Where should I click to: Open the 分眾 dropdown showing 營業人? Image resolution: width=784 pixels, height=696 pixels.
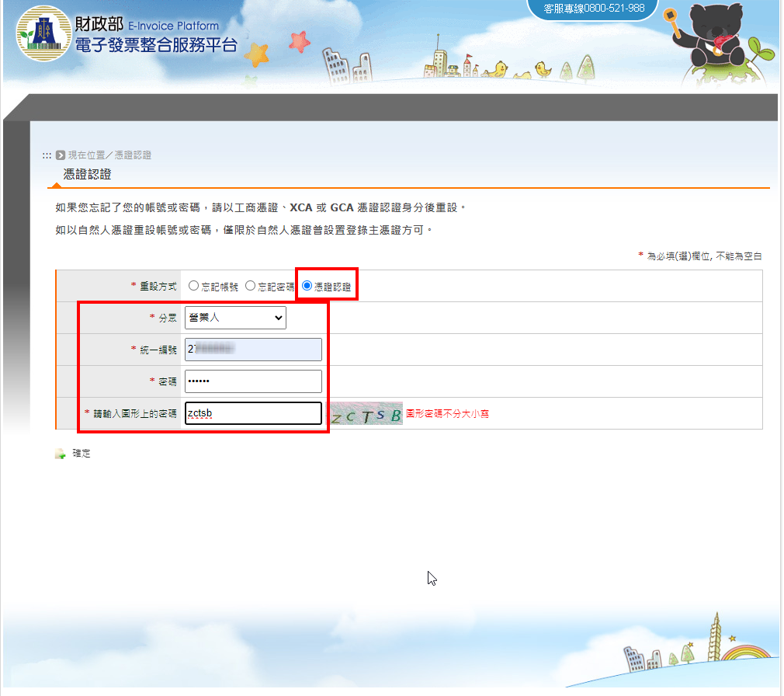235,318
